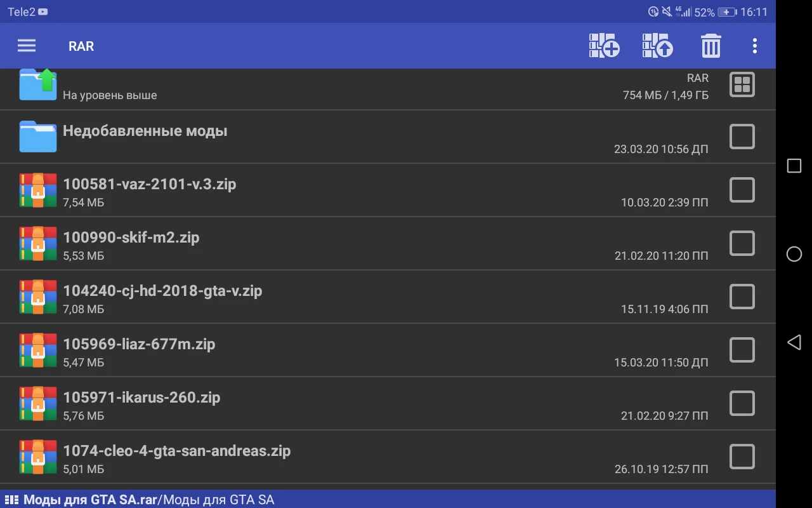812x508 pixels.
Task: Tap the 16:11 clock in status bar
Action: point(754,12)
